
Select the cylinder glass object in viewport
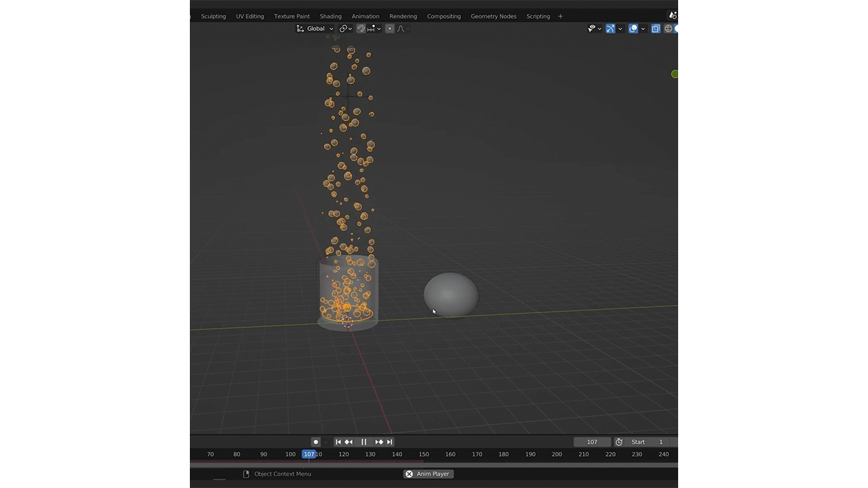click(x=348, y=293)
